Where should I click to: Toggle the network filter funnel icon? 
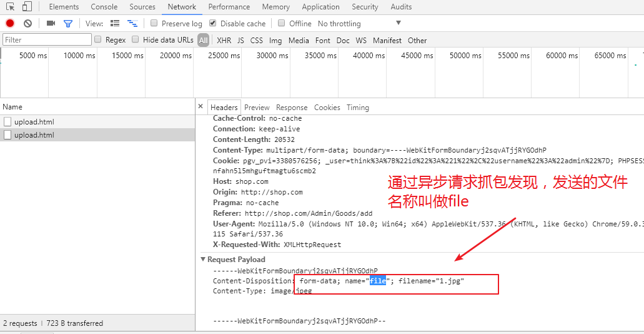[68, 23]
